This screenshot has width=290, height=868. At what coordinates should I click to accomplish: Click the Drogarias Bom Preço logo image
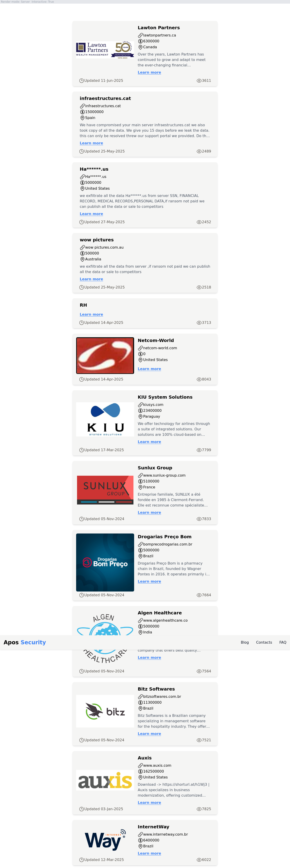[x=105, y=562]
